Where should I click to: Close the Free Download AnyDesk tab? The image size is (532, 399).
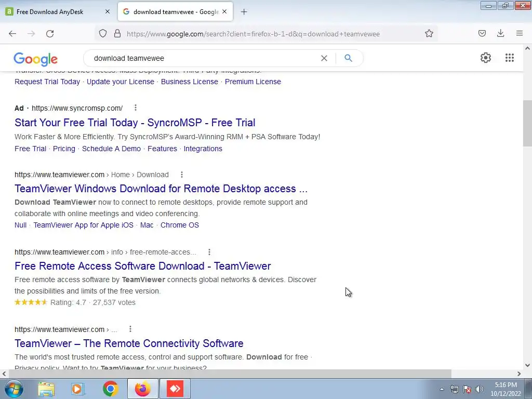point(108,11)
